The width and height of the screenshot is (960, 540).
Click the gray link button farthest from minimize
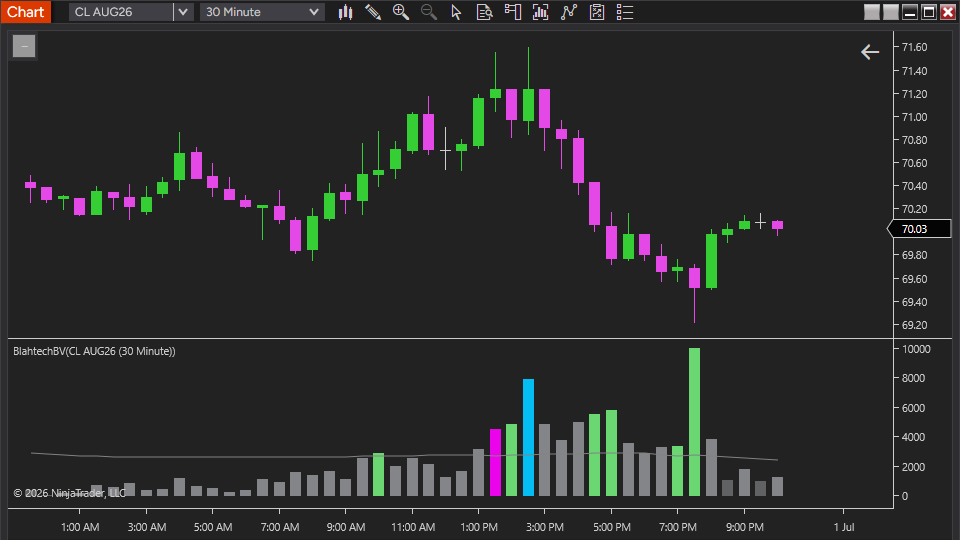(x=872, y=12)
